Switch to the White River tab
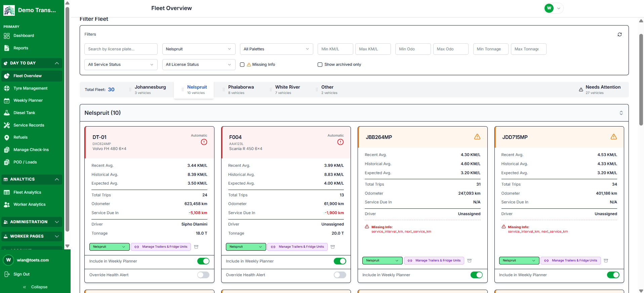The height and width of the screenshot is (293, 644). [x=287, y=90]
